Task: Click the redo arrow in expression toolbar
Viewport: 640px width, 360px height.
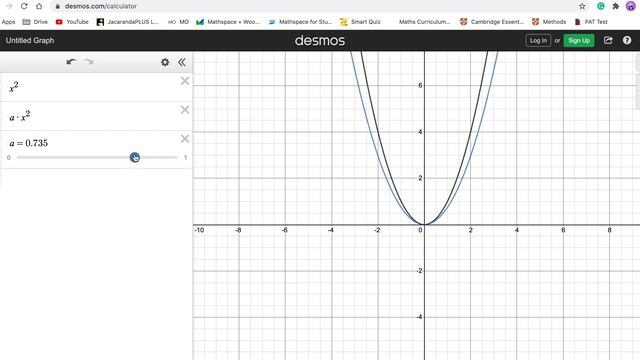Action: tap(89, 62)
